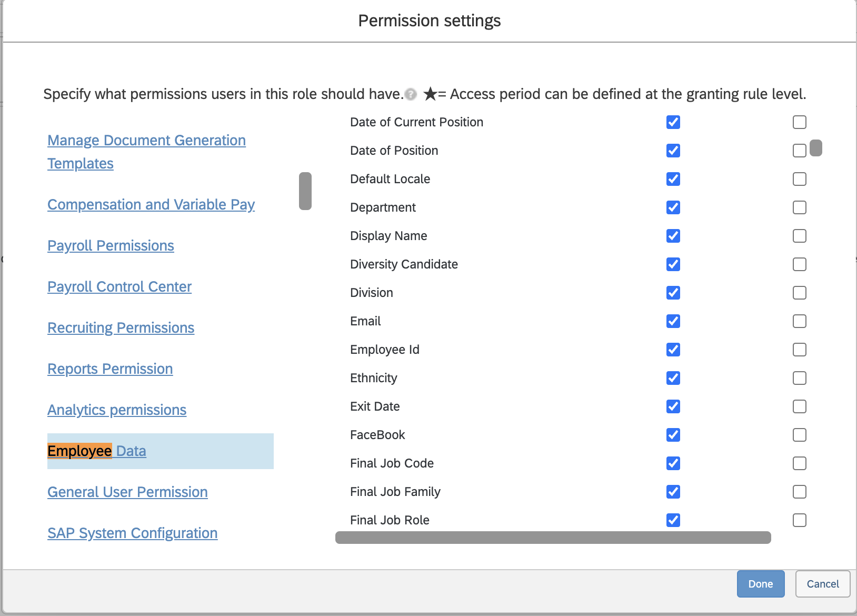Viewport: 857px width, 616px height.
Task: Click the help question mark icon
Action: point(411,94)
